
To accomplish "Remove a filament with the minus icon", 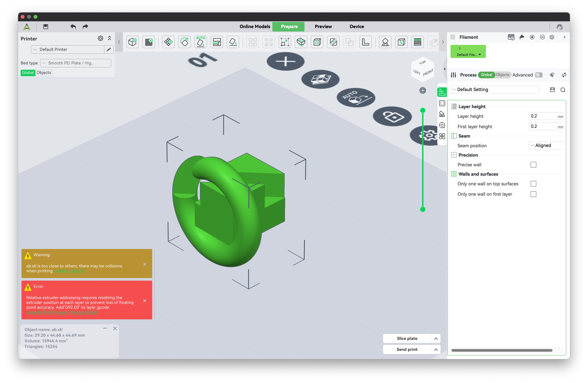I will pos(542,37).
